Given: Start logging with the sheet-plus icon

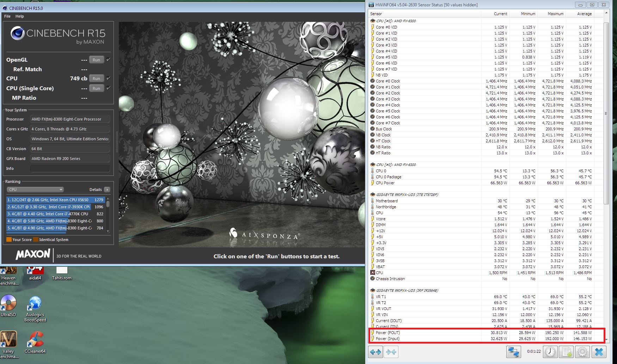Looking at the screenshot, I should point(567,352).
